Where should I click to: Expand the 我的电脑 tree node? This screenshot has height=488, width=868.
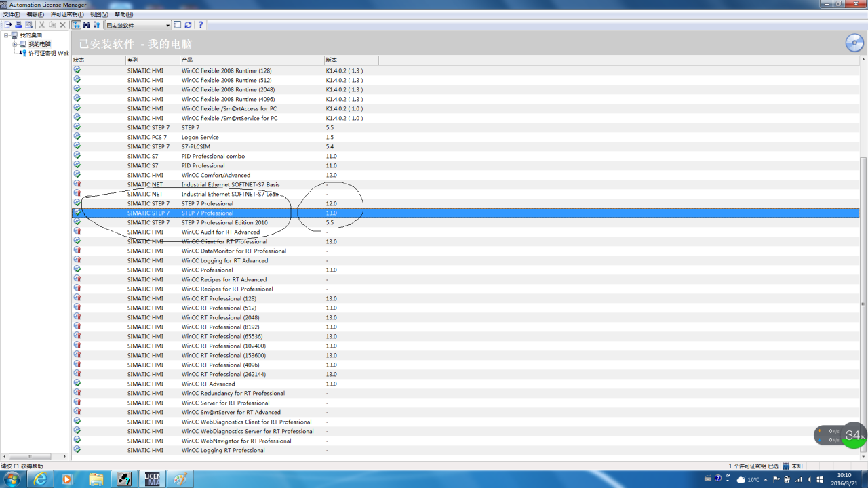point(14,44)
